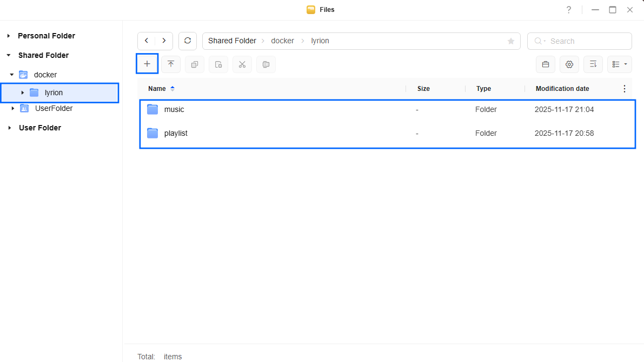Expand the User Folder tree node
This screenshot has height=362, width=644.
pyautogui.click(x=9, y=128)
